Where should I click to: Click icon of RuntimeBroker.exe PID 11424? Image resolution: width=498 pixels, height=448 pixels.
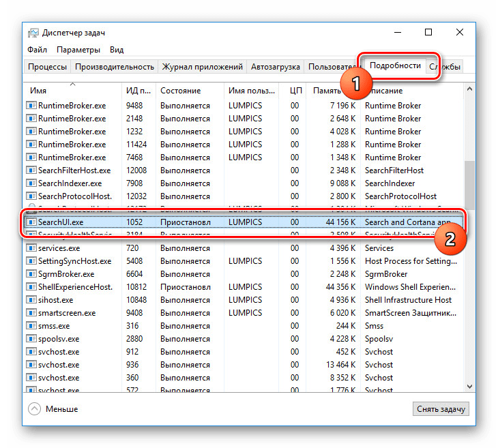(x=31, y=144)
